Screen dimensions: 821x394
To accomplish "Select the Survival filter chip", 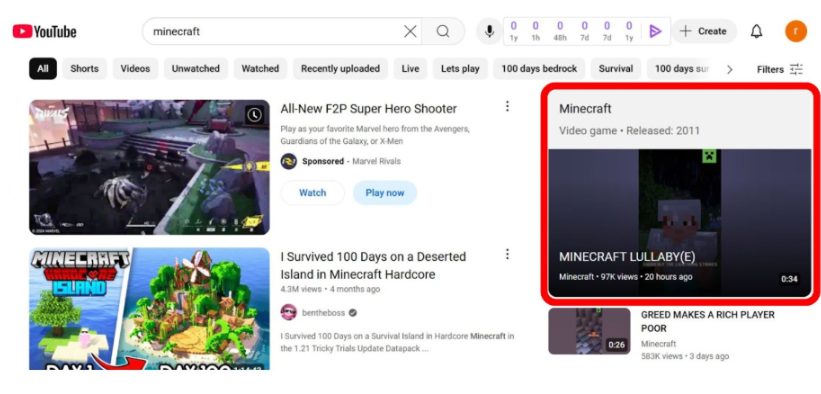I will click(616, 69).
